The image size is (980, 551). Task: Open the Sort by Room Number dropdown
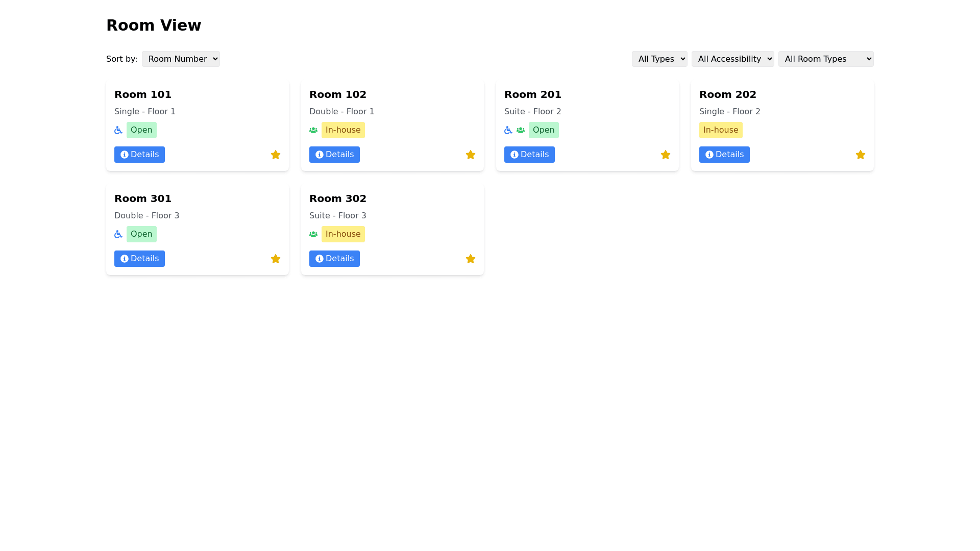tap(181, 59)
